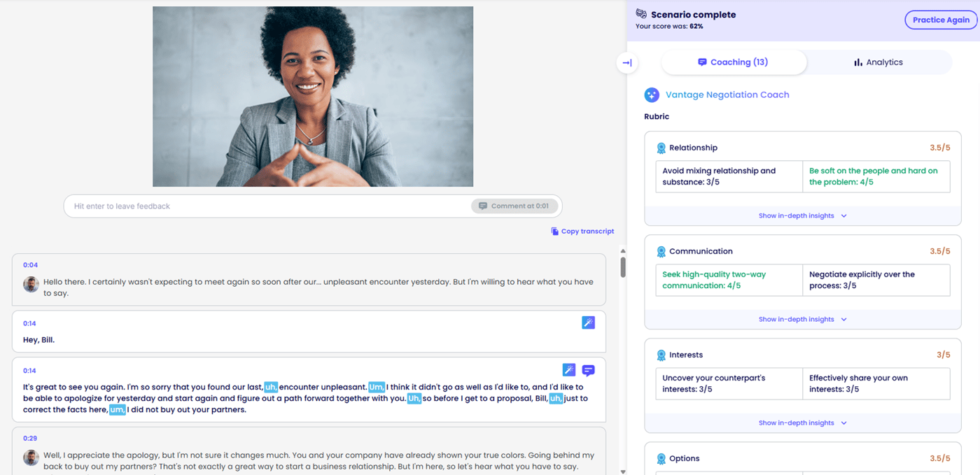Jump to the 0:04 timestamp
The height and width of the screenshot is (475, 980).
tap(30, 265)
